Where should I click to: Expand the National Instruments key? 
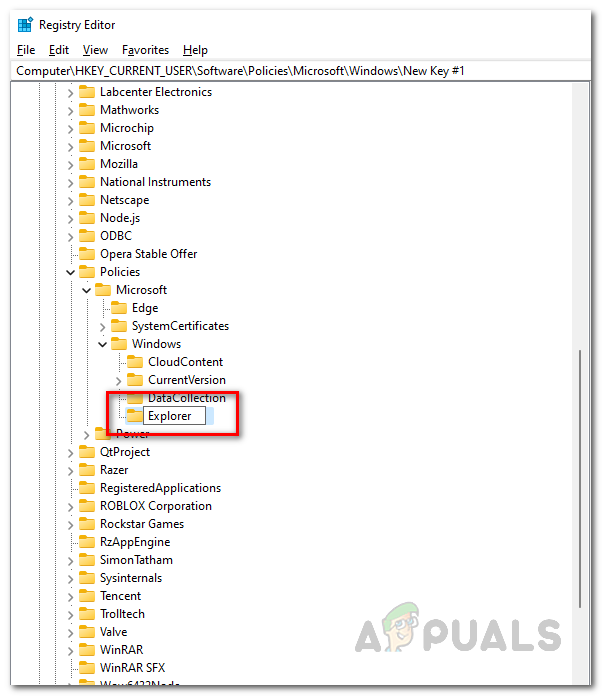(70, 183)
